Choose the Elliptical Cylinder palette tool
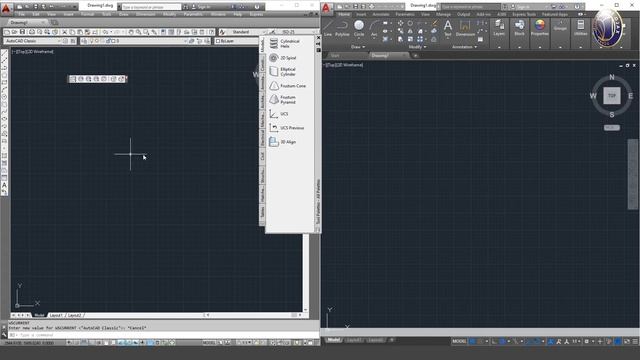Screen dimensions: 640x360 283,71
